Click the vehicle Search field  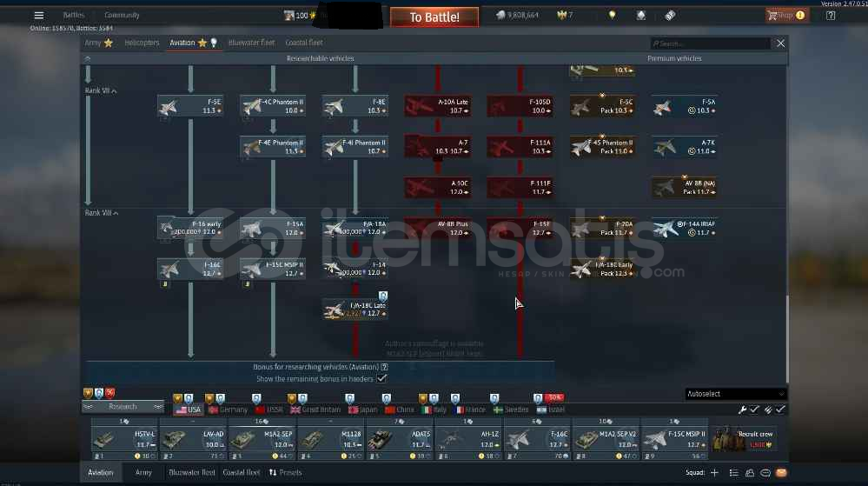(710, 43)
